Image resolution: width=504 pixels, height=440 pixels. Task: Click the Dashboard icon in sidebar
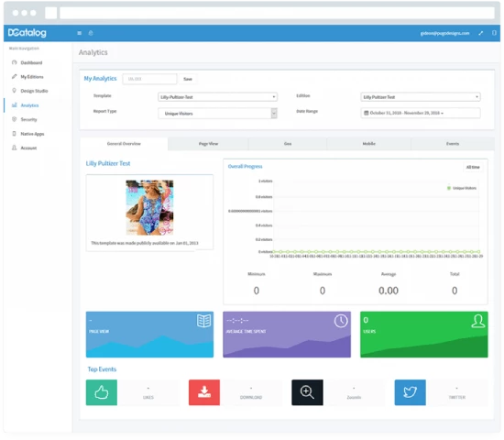click(x=14, y=62)
